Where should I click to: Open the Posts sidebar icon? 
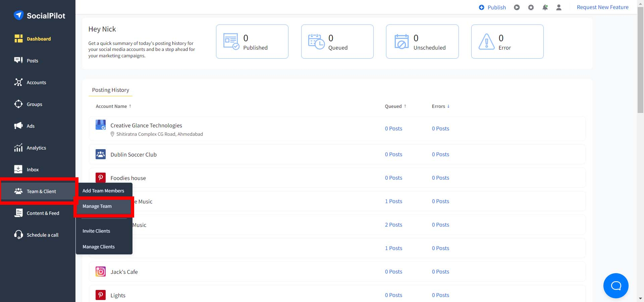tap(18, 60)
